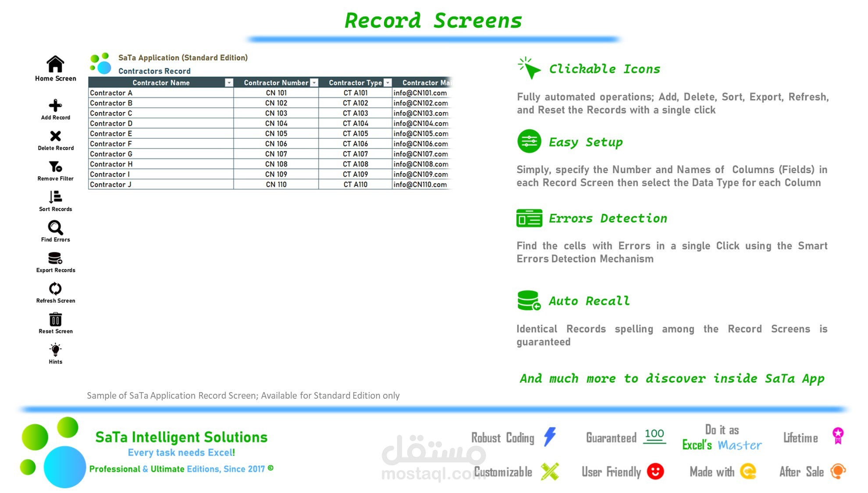Select cell info@CN109.com
Viewport: 868px width, 493px height.
(422, 174)
